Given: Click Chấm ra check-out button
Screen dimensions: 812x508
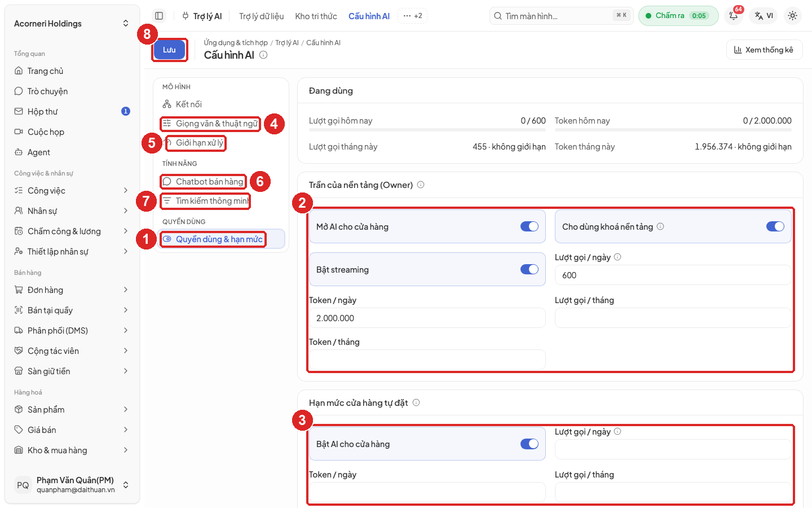Looking at the screenshot, I should tap(678, 16).
